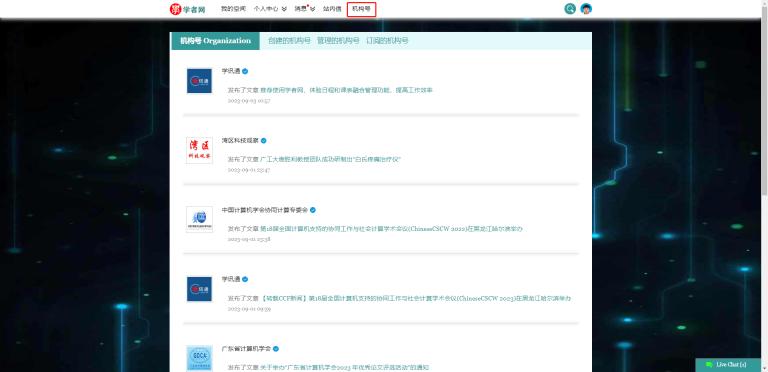Viewport: 768px width, 372px height.
Task: Open the Live Chat button
Action: point(728,365)
